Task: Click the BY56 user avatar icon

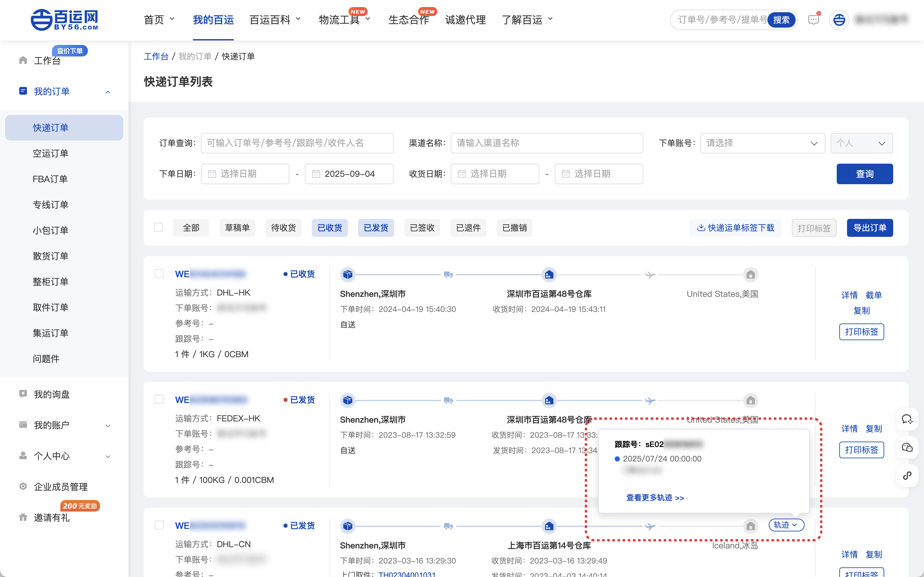Action: point(839,20)
